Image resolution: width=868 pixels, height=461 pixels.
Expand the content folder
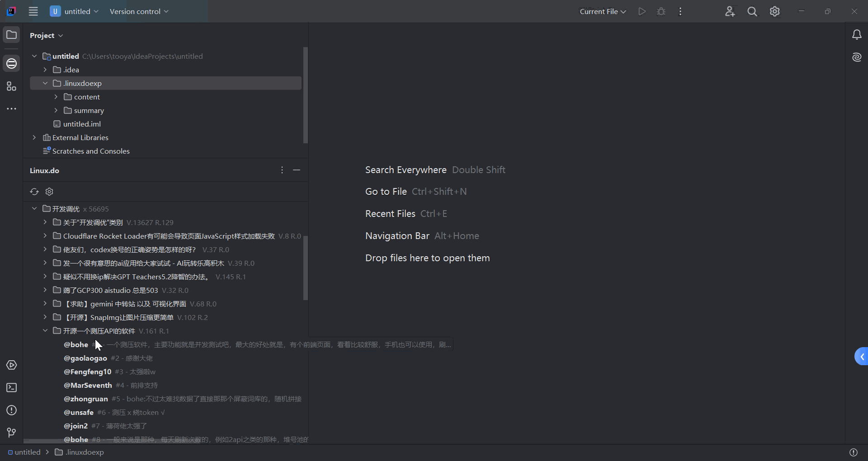56,97
